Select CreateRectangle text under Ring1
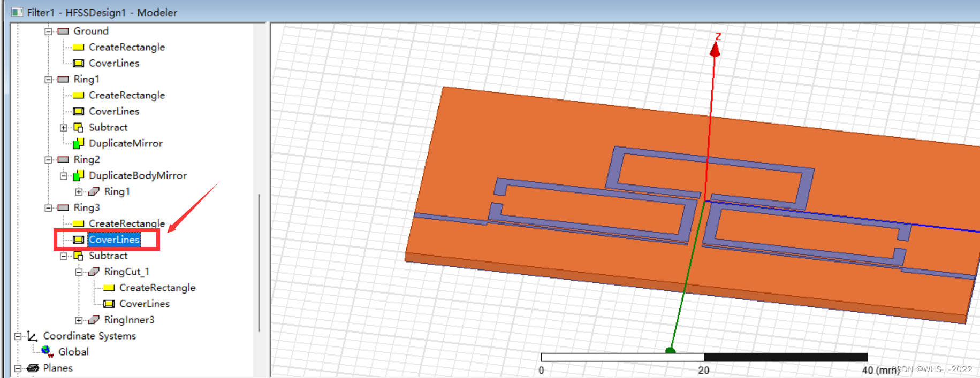 point(127,95)
